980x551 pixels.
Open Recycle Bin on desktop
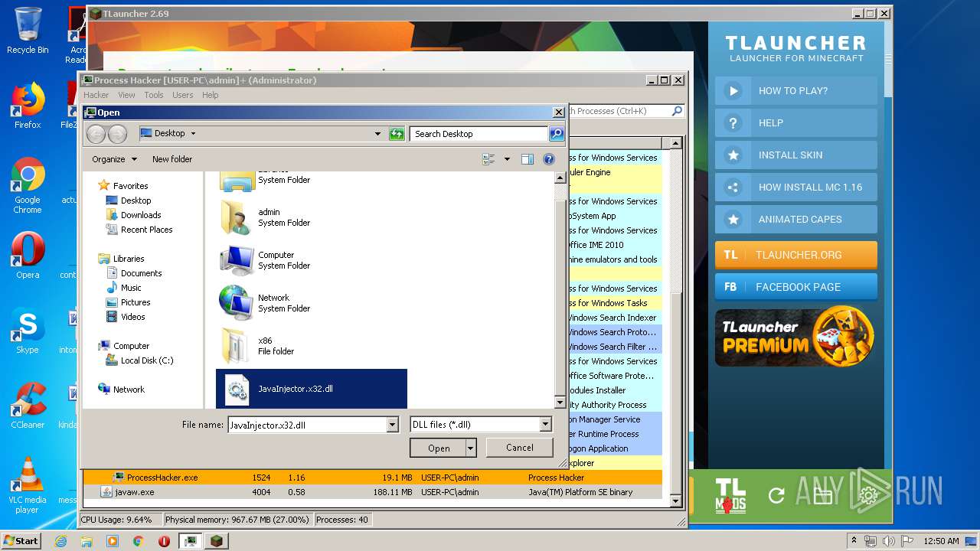(x=28, y=31)
